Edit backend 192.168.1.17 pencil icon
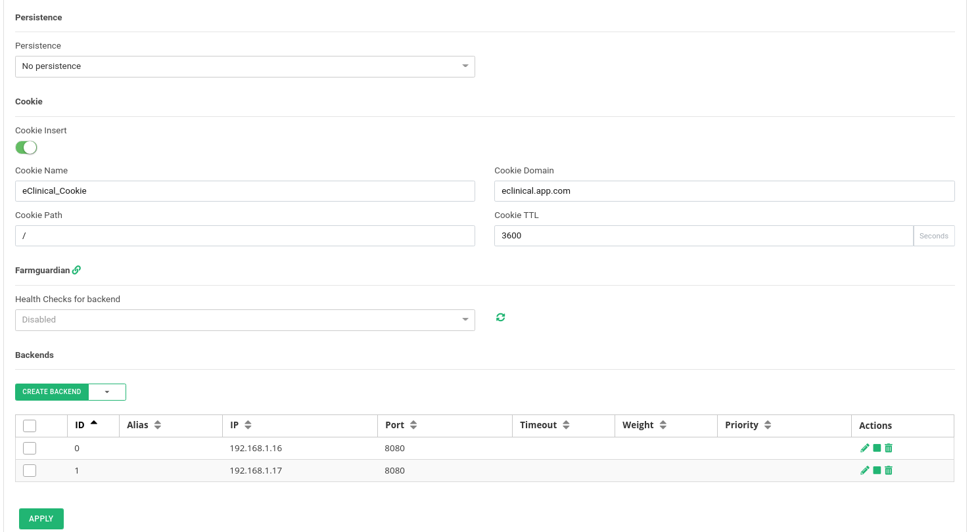Image resolution: width=980 pixels, height=532 pixels. (864, 470)
